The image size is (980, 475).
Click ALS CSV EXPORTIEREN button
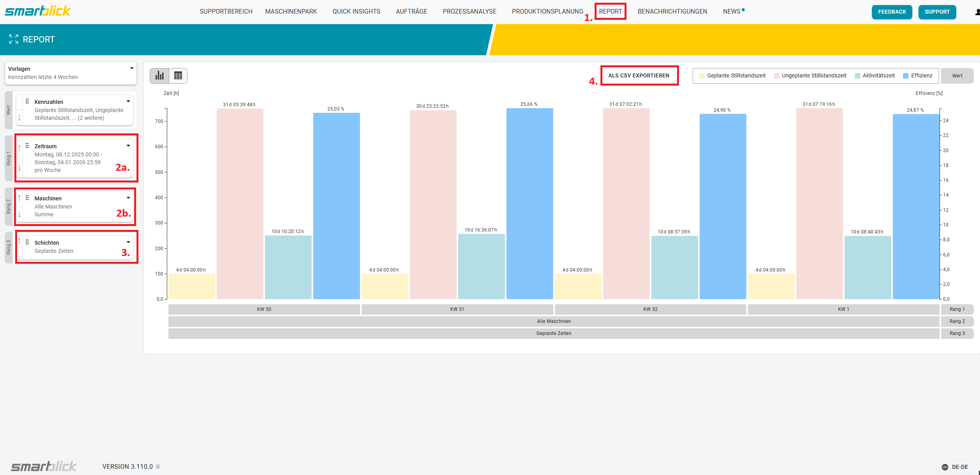pyautogui.click(x=639, y=75)
